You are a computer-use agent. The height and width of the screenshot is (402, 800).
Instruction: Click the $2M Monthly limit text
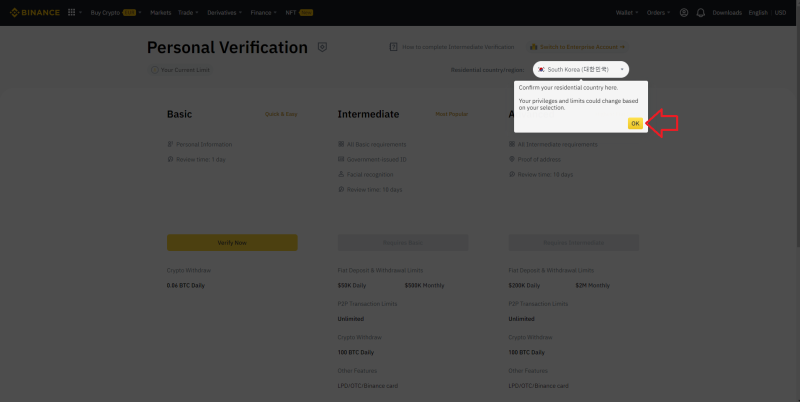[x=592, y=286]
